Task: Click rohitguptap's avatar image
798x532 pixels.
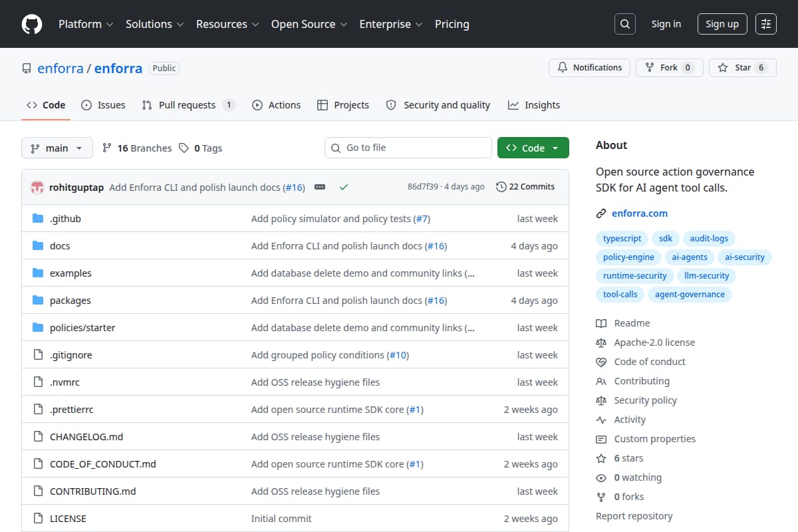Action: tap(37, 188)
